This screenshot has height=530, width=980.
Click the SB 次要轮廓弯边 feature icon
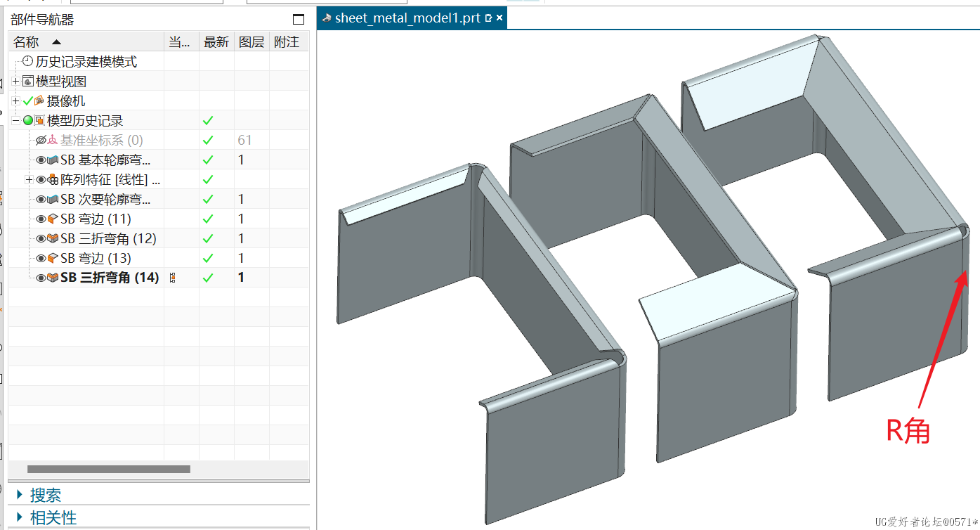coord(52,200)
